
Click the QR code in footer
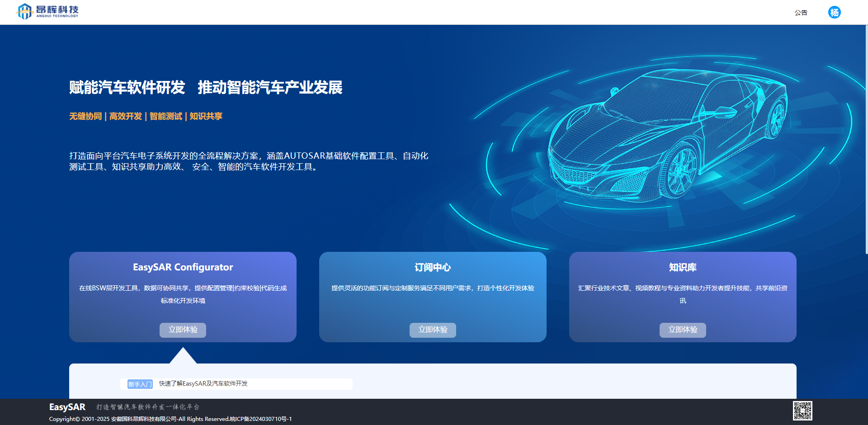click(x=802, y=411)
